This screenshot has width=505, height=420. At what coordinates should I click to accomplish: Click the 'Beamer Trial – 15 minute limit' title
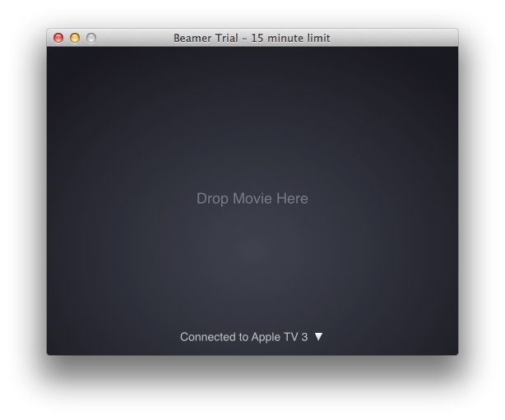click(252, 38)
